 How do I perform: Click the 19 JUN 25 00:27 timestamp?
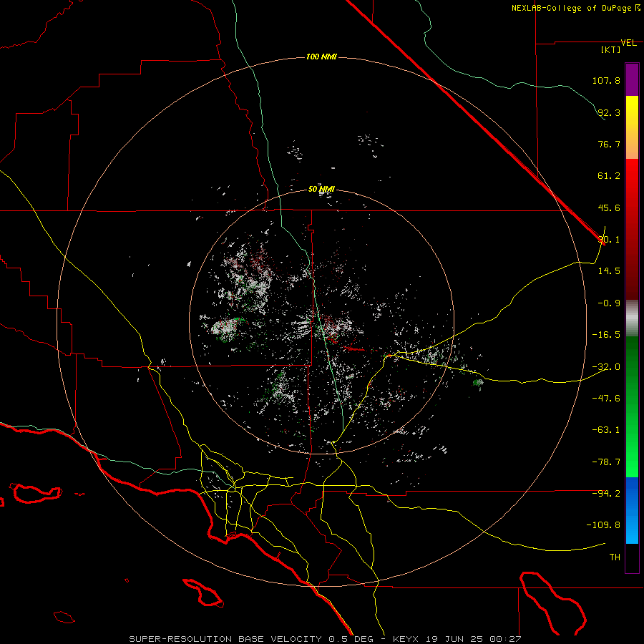coord(473,639)
